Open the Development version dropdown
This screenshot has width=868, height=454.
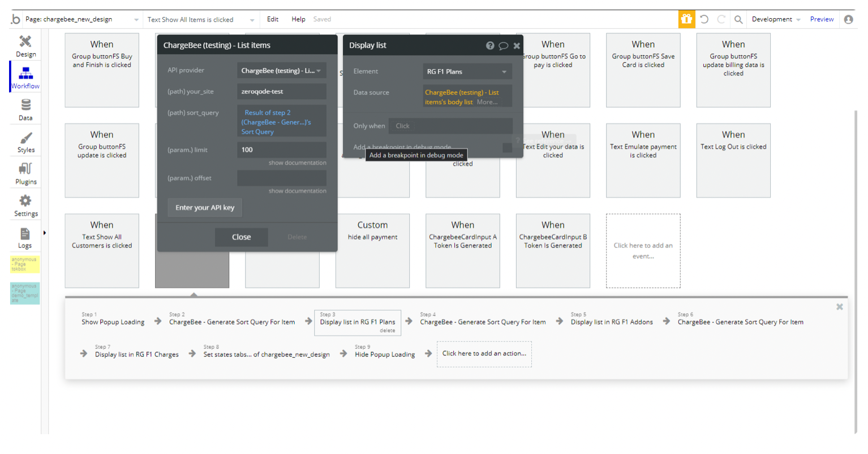tap(776, 19)
